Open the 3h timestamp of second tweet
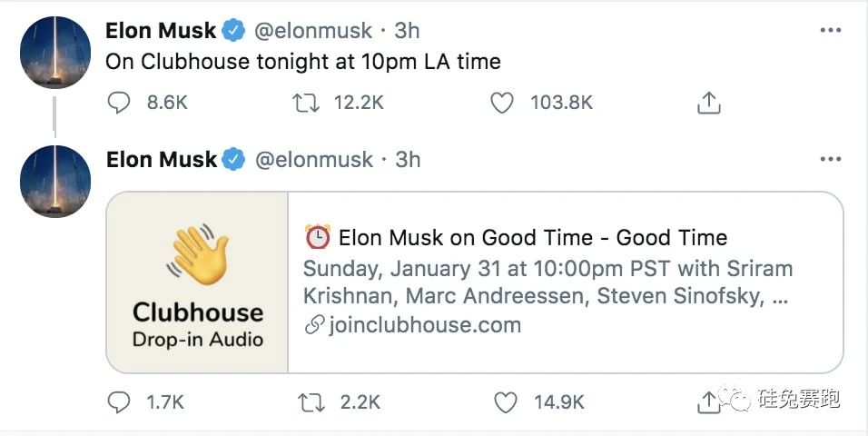This screenshot has width=868, height=436. click(x=409, y=160)
